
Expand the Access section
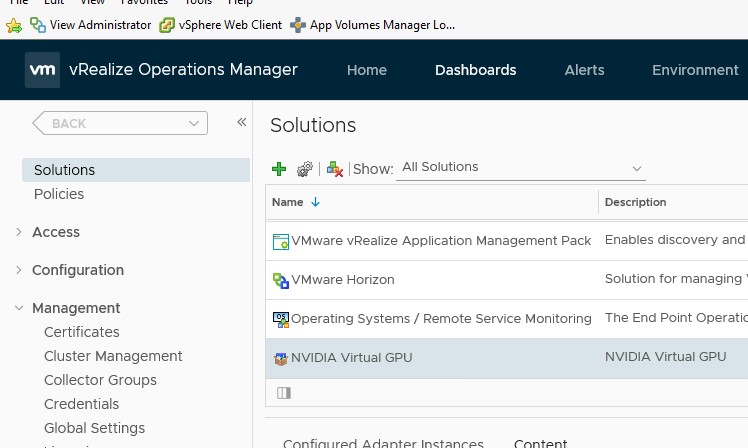19,232
